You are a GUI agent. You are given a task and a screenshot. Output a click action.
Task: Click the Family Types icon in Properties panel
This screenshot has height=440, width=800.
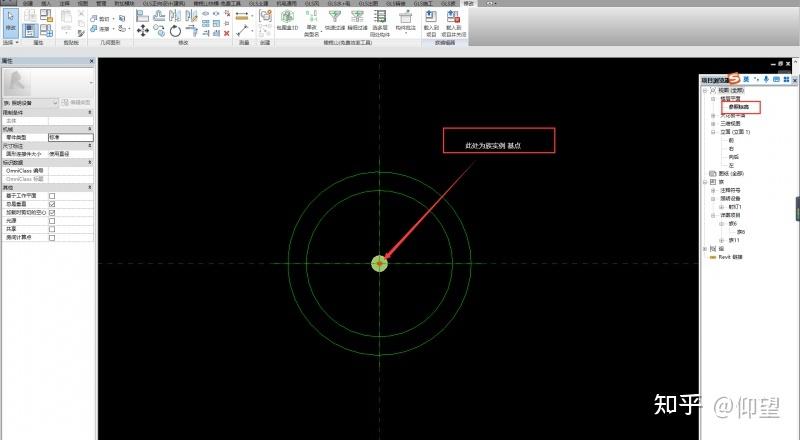pyautogui.click(x=46, y=30)
